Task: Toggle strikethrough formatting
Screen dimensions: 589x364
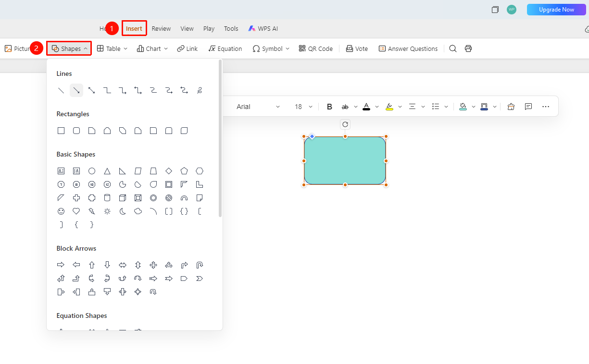Action: click(345, 107)
